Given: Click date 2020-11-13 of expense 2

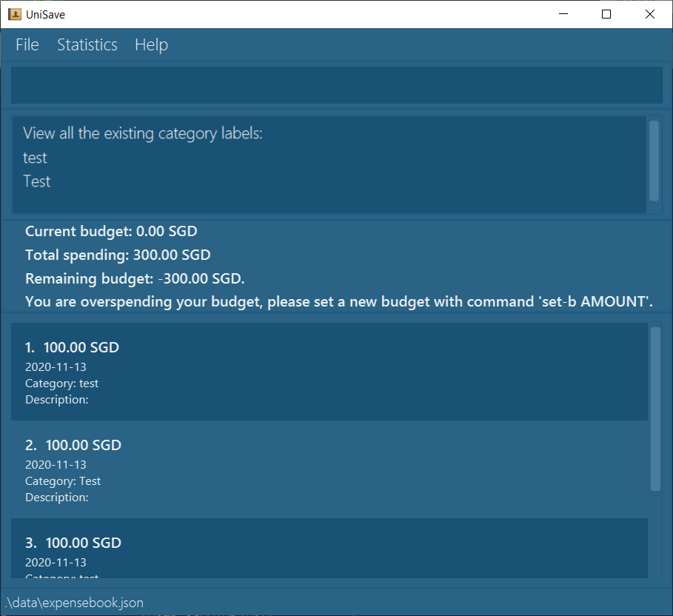Looking at the screenshot, I should [56, 465].
